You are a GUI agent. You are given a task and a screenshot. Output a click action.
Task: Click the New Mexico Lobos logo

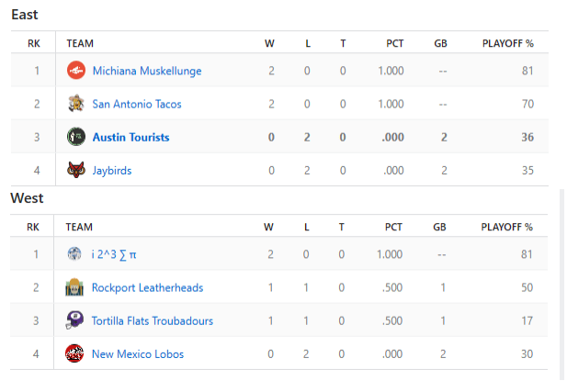click(x=74, y=353)
